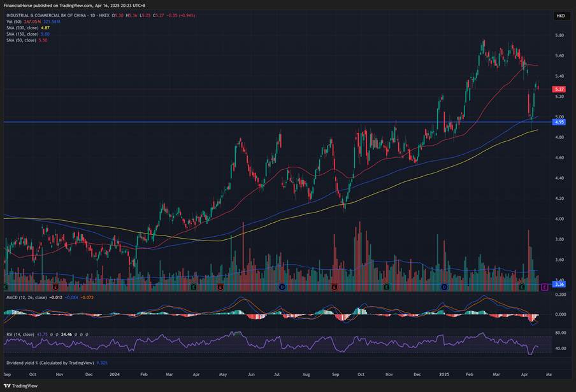Click the 4.00 price axis label
576x392 pixels.
[559, 219]
